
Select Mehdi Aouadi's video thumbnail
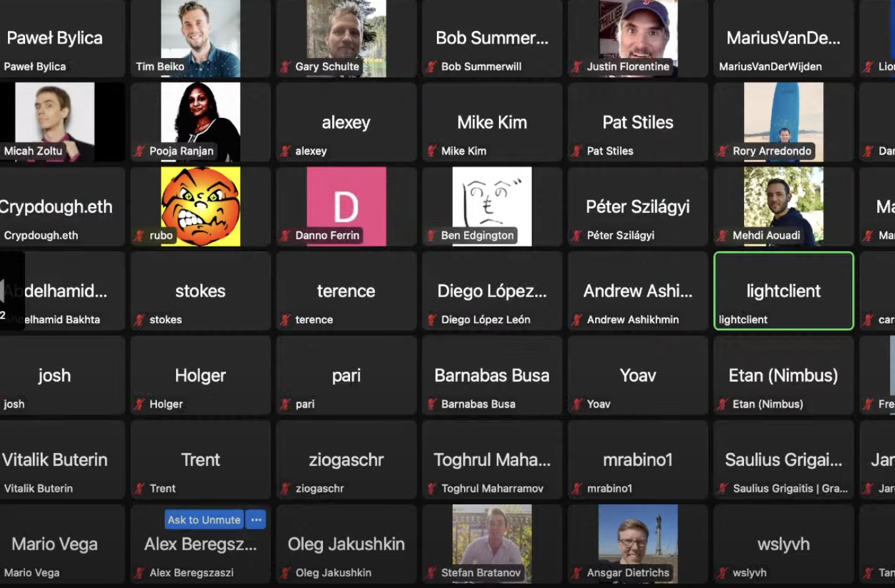tap(784, 206)
